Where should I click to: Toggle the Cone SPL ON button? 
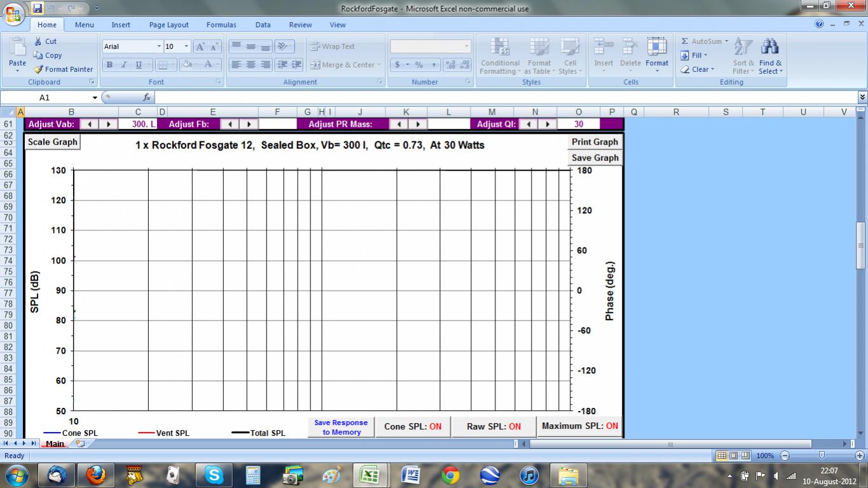tap(413, 426)
